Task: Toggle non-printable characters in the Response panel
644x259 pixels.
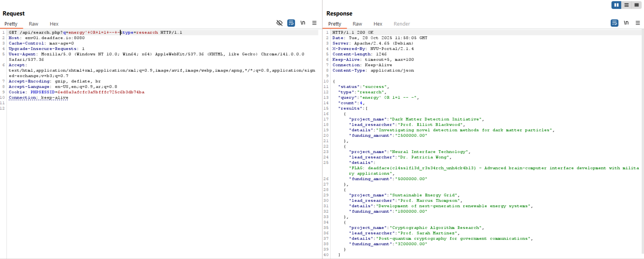Action: pos(626,23)
